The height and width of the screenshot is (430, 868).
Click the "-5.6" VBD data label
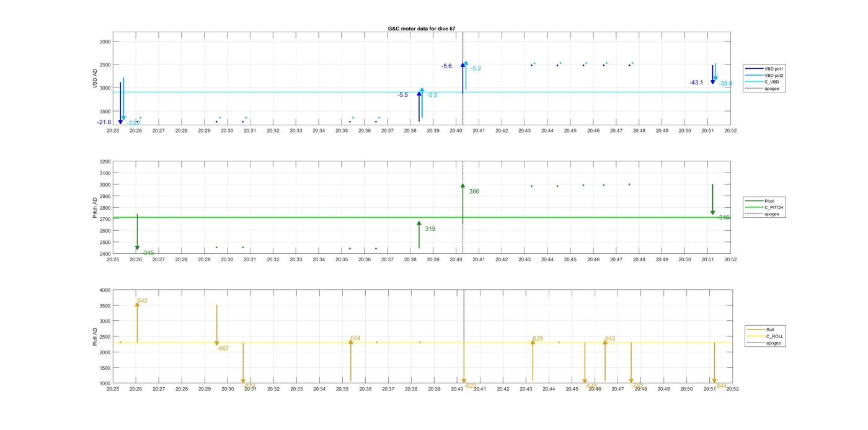click(446, 66)
